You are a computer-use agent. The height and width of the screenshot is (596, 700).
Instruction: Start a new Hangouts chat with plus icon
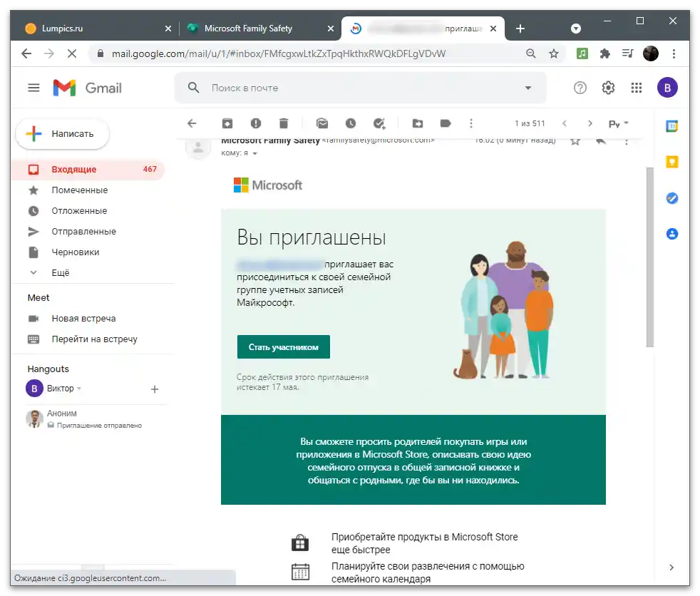155,389
